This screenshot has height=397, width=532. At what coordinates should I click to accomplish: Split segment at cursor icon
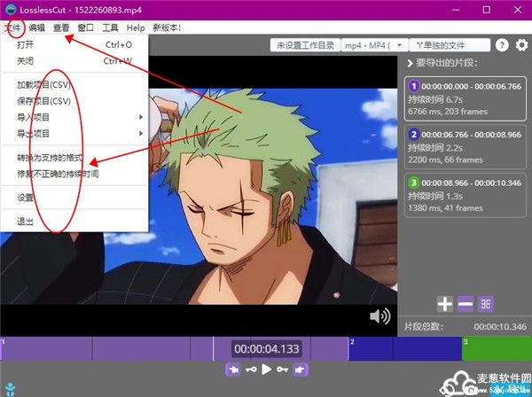click(486, 304)
